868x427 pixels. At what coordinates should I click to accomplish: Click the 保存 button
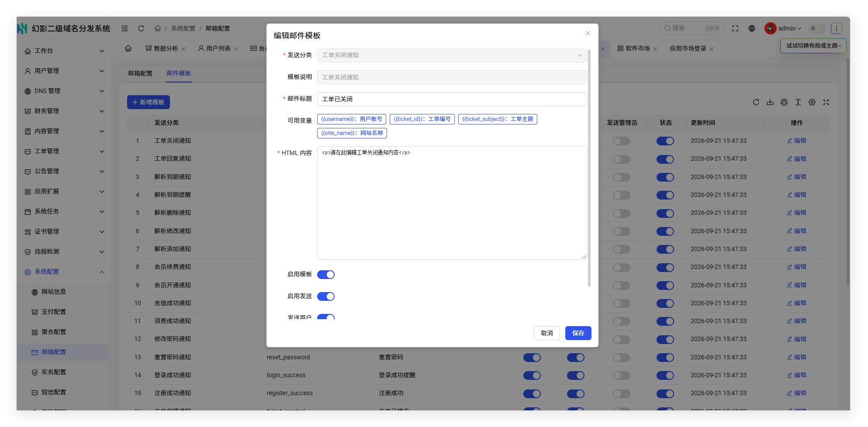[578, 333]
